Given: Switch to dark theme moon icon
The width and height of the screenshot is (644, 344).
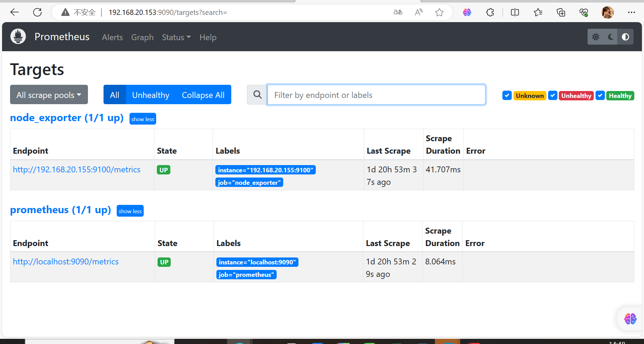Looking at the screenshot, I should [x=611, y=37].
